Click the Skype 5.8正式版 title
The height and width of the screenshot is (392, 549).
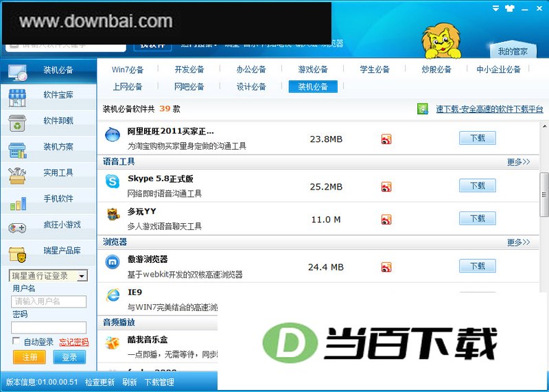[x=161, y=178]
